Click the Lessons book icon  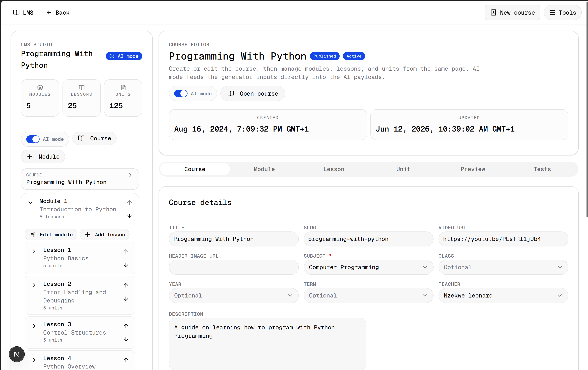[x=82, y=87]
